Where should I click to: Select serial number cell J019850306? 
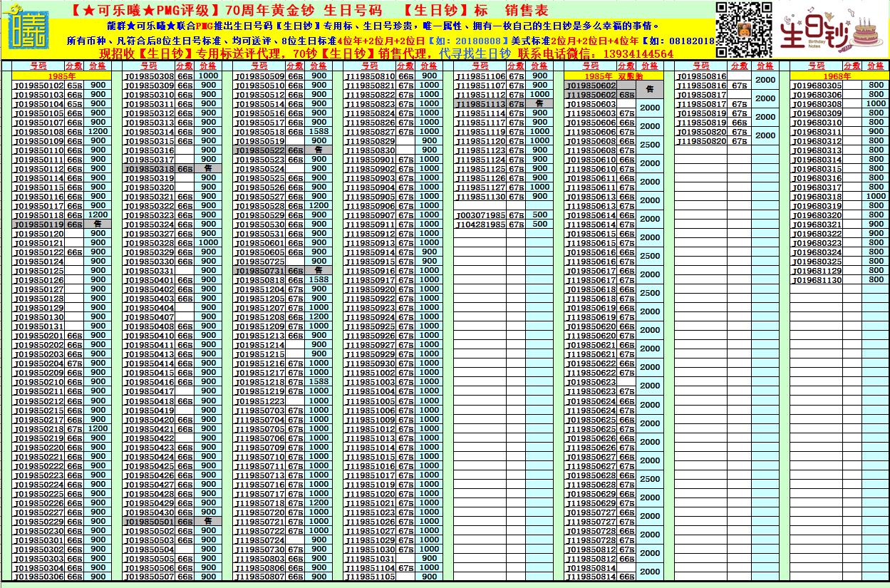pyautogui.click(x=39, y=577)
